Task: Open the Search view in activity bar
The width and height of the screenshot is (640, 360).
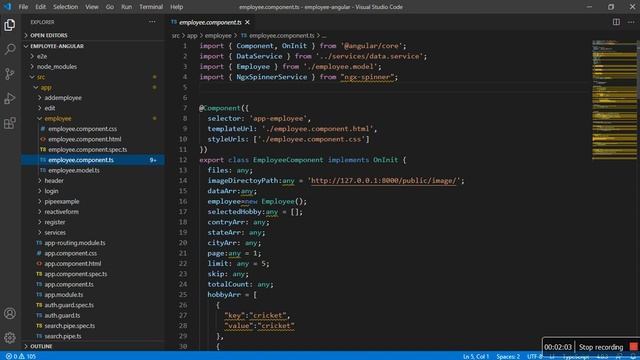Action: [x=10, y=49]
